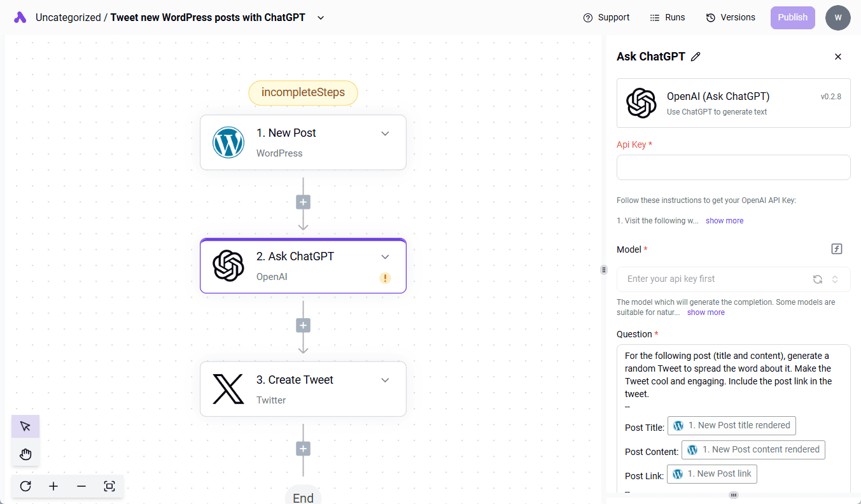The height and width of the screenshot is (504, 861).
Task: Click the OpenAI logo in panel header
Action: coord(641,103)
